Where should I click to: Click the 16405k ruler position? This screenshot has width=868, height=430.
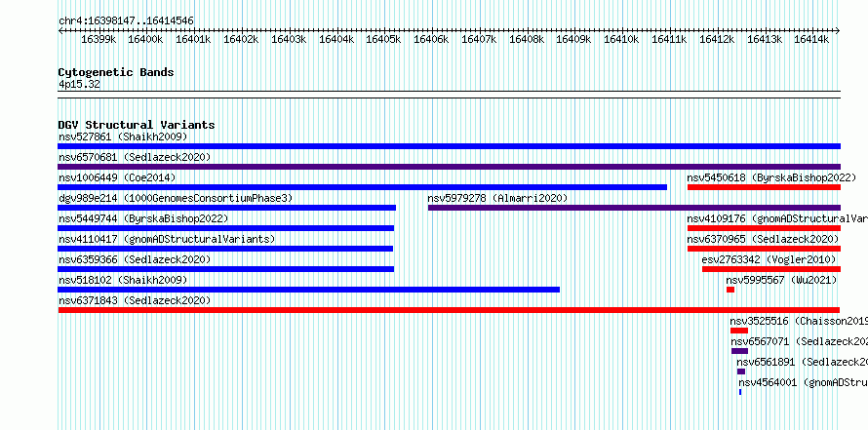[x=383, y=39]
